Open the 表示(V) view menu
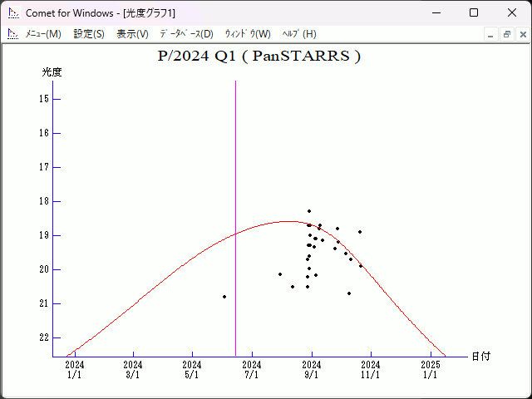 point(132,34)
